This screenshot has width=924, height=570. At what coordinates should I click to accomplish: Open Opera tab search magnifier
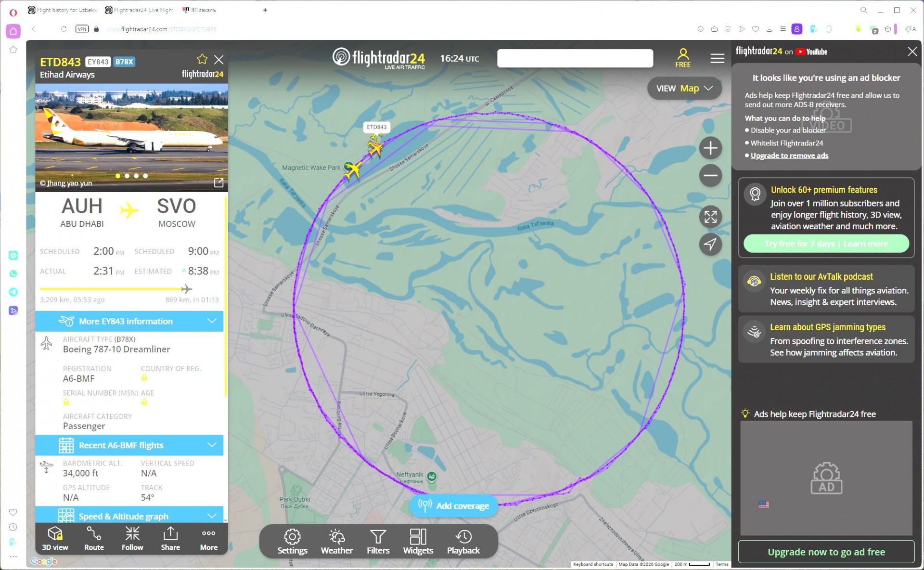(x=864, y=10)
